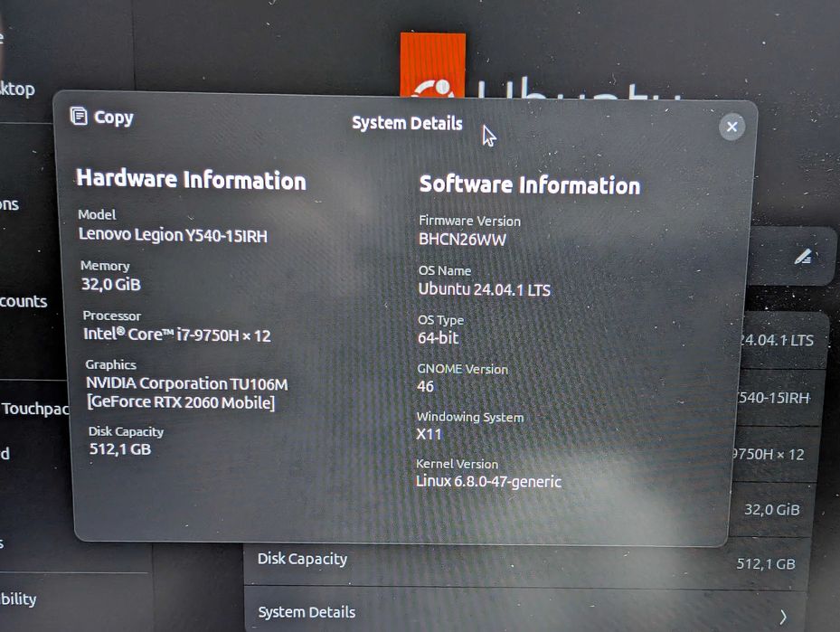Click the Linux 6.8.0-47-generic kernel text
Screen dimensions: 840x632
pyautogui.click(x=488, y=482)
